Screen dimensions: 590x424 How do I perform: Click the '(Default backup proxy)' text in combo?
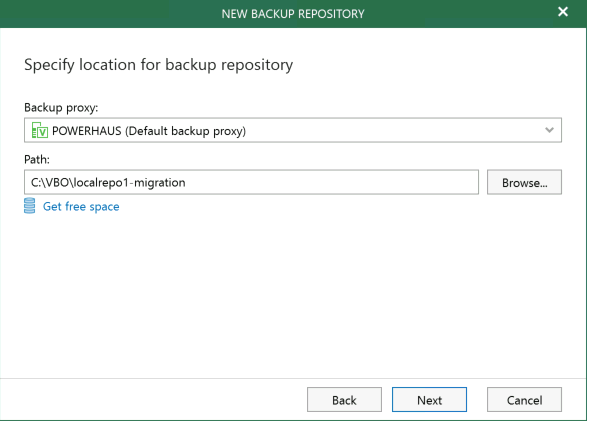click(186, 131)
